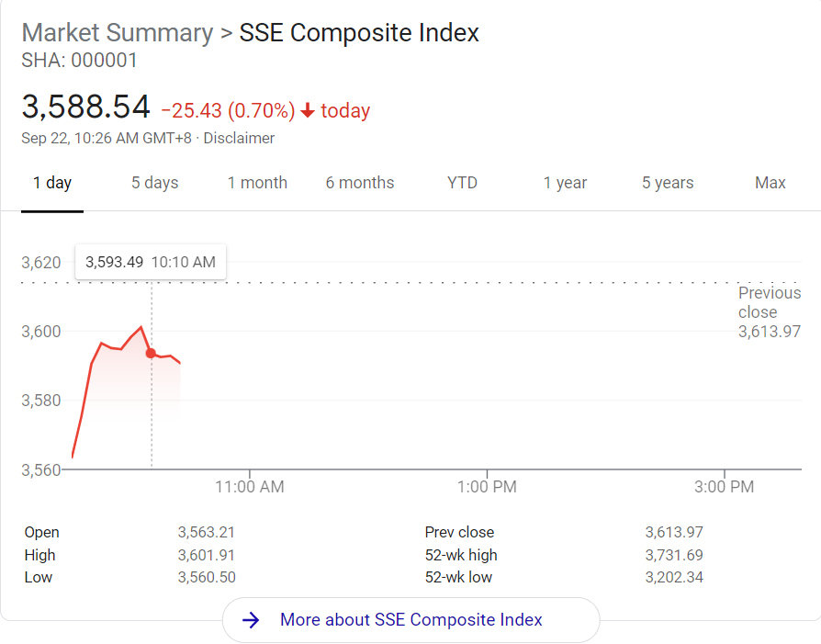Click the 11:00 AM axis label
Screen dimensions: 821x644
(250, 487)
